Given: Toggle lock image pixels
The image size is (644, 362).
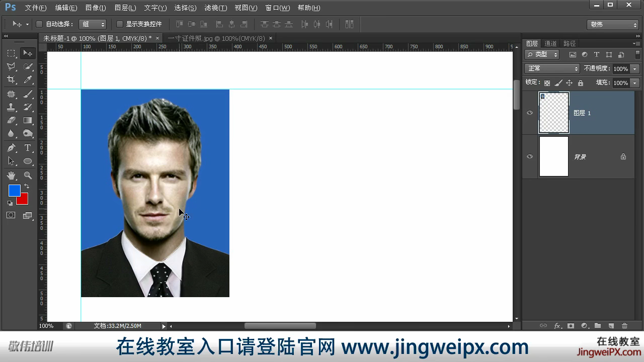Looking at the screenshot, I should point(558,83).
